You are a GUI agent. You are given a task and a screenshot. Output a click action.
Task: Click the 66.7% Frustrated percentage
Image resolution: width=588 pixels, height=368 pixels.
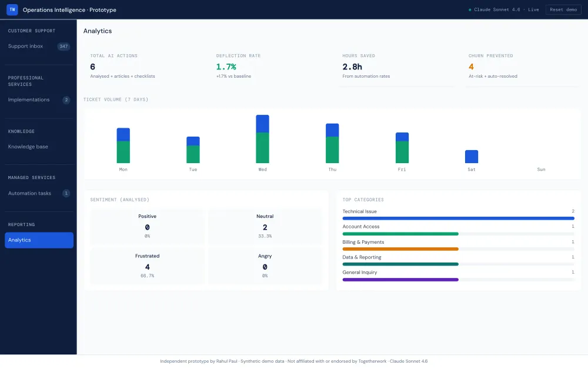[148, 276]
